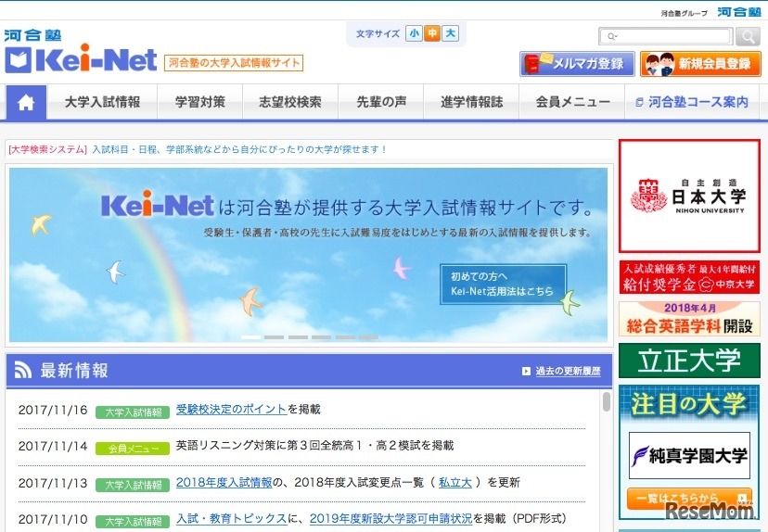The image size is (768, 532).
Task: Open RSS feed icon beside 最新情報
Action: (22, 370)
